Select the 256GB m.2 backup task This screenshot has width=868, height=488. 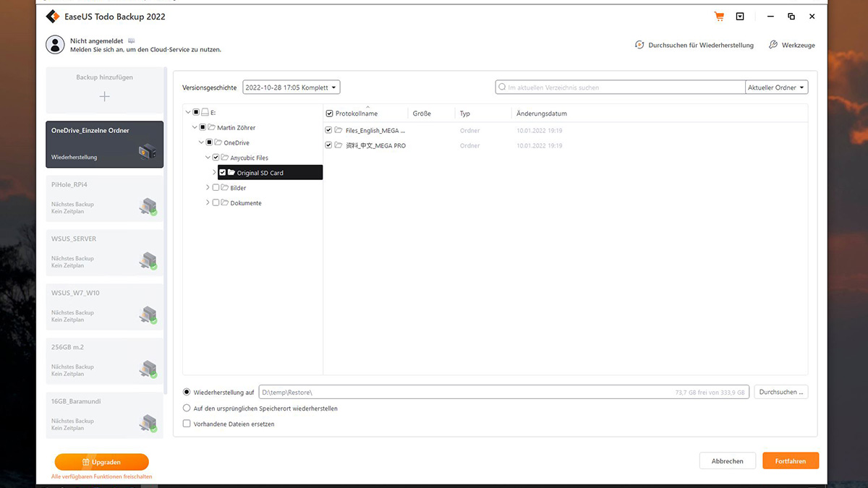105,361
